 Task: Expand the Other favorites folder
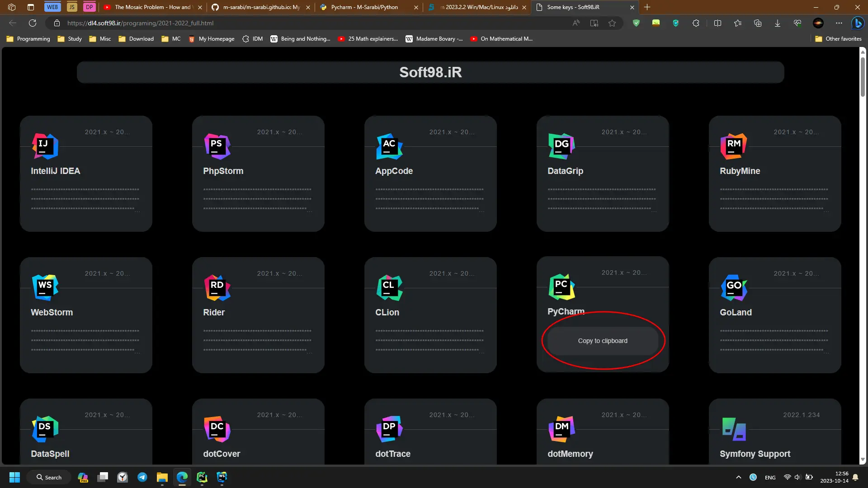838,39
